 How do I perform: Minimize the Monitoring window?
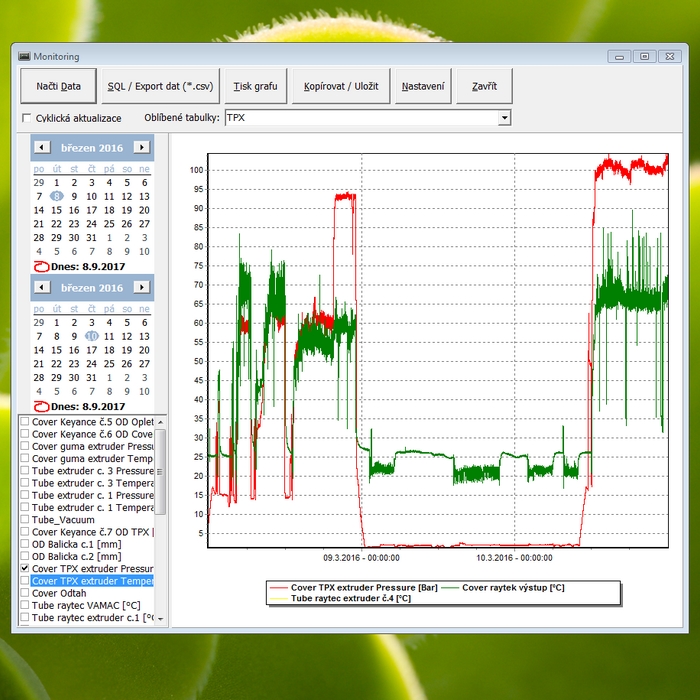(x=619, y=57)
